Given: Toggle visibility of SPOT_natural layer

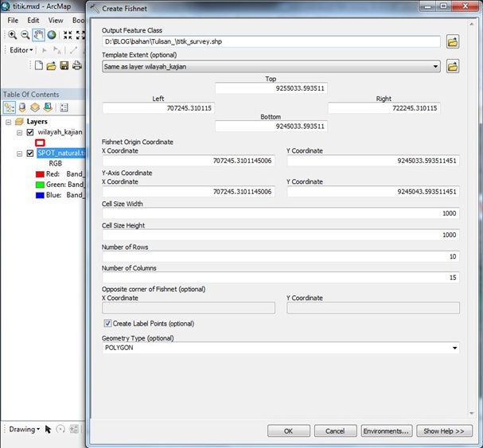Looking at the screenshot, I should click(x=30, y=153).
